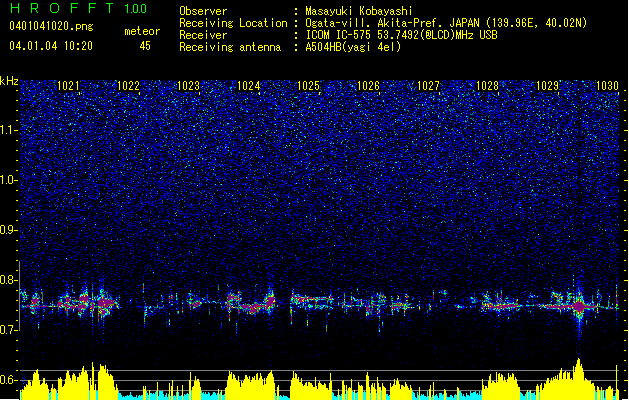Click the 'Observer' field label
This screenshot has width=629, height=400.
coord(203,11)
